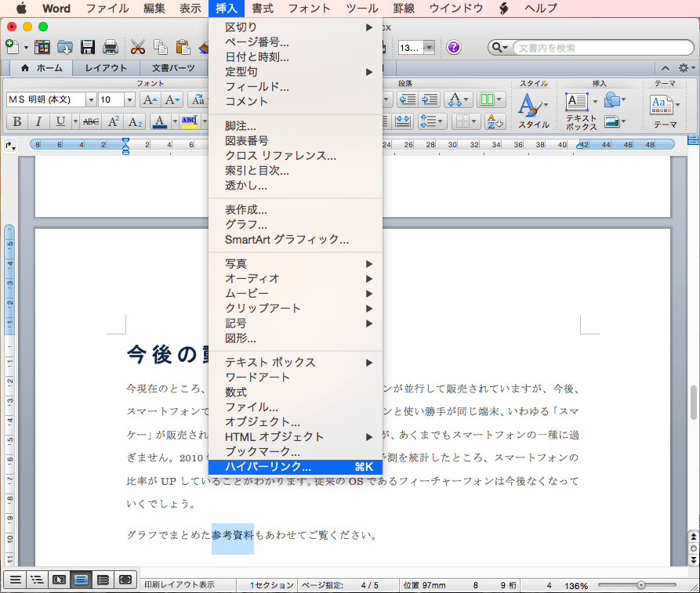
Task: Switch to the 文書パーツ ribbon tab
Action: (173, 68)
